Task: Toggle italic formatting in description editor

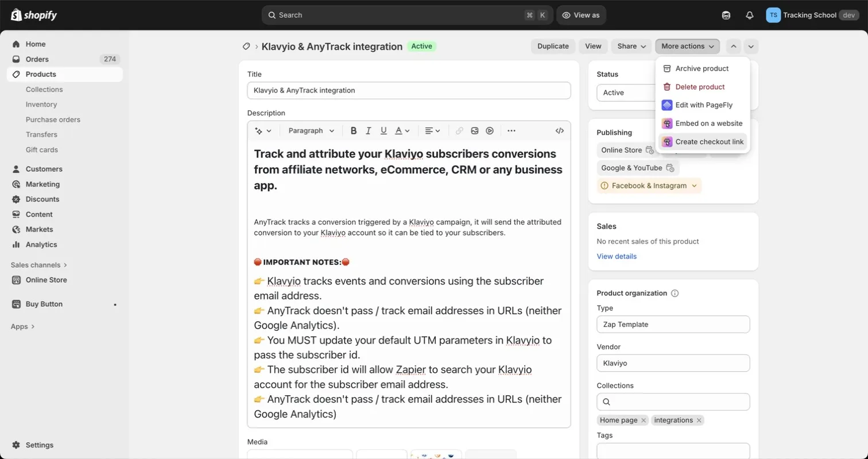Action: (369, 130)
